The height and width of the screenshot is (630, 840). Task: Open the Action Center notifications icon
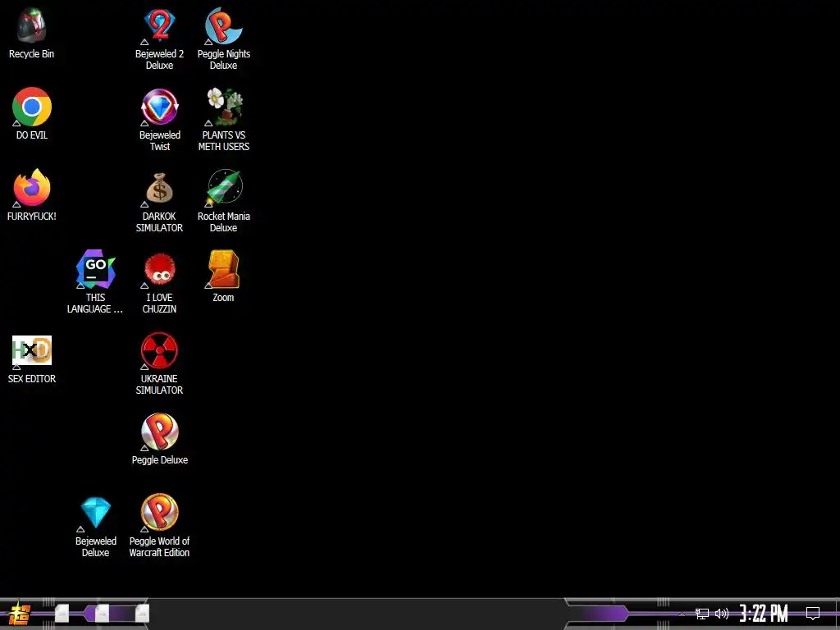(813, 614)
